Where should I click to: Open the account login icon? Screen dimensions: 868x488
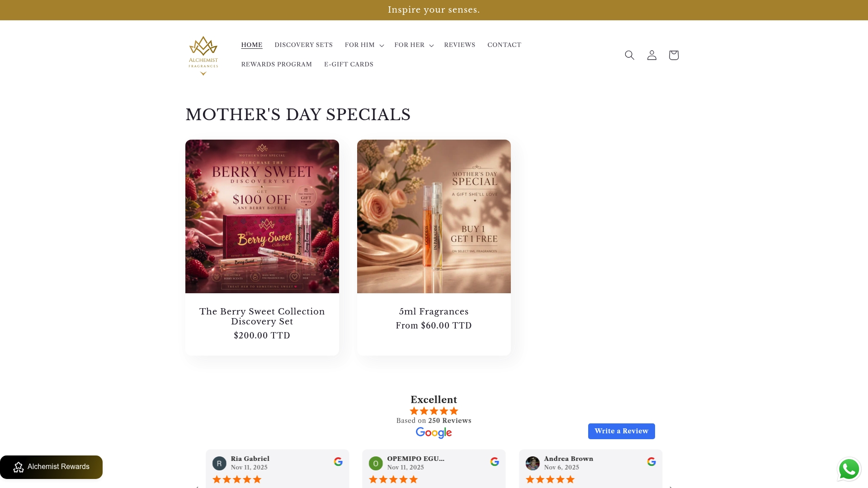651,55
